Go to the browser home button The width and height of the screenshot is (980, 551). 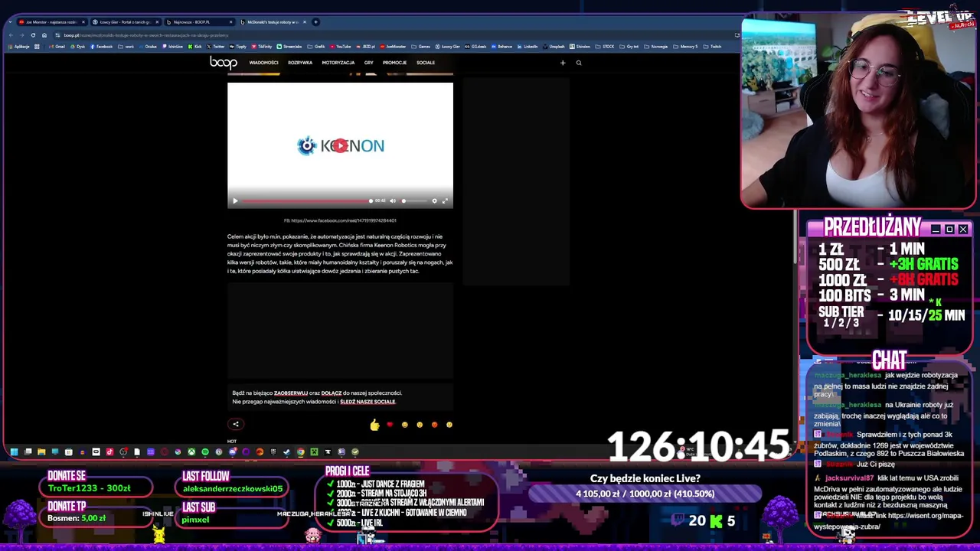(x=44, y=35)
